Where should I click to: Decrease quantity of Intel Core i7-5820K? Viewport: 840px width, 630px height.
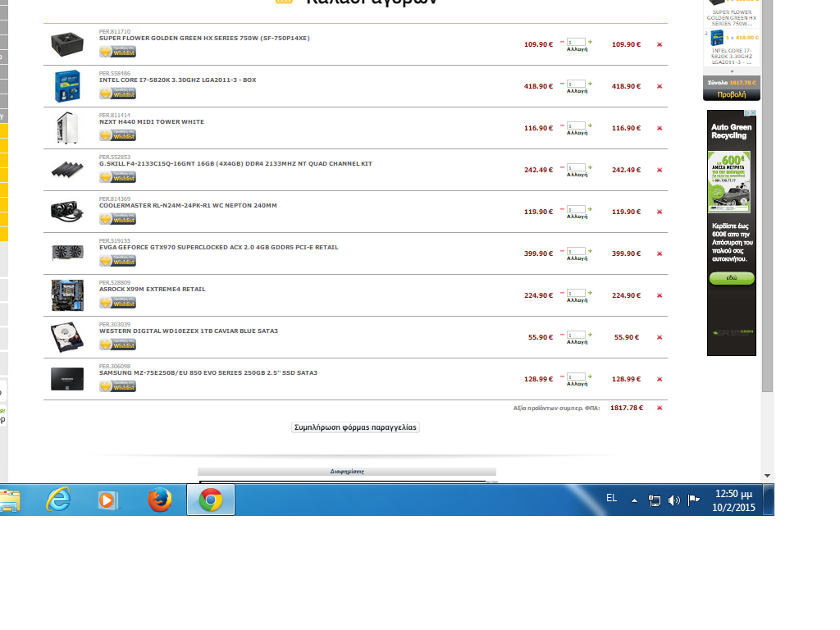pyautogui.click(x=562, y=84)
